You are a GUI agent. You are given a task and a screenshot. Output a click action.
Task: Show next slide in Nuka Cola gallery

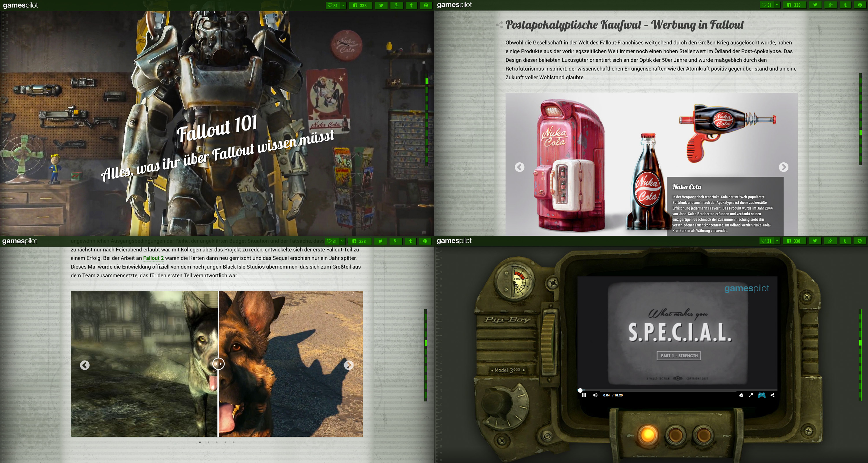click(x=784, y=167)
